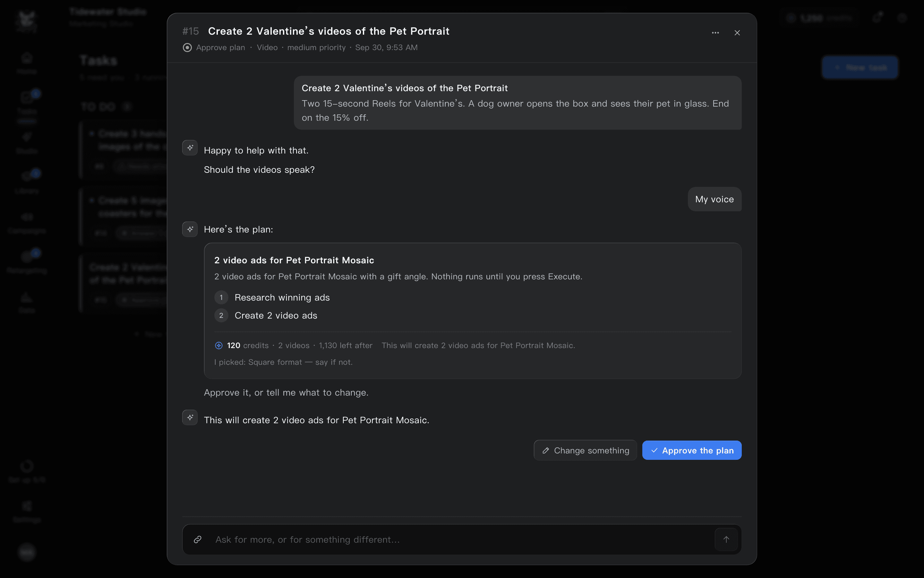924x578 pixels.
Task: Click the blue credits icon next to 120 credits
Action: [219, 346]
